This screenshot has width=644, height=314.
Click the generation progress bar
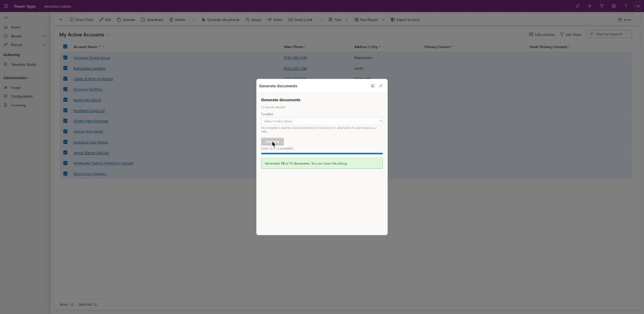point(322,154)
